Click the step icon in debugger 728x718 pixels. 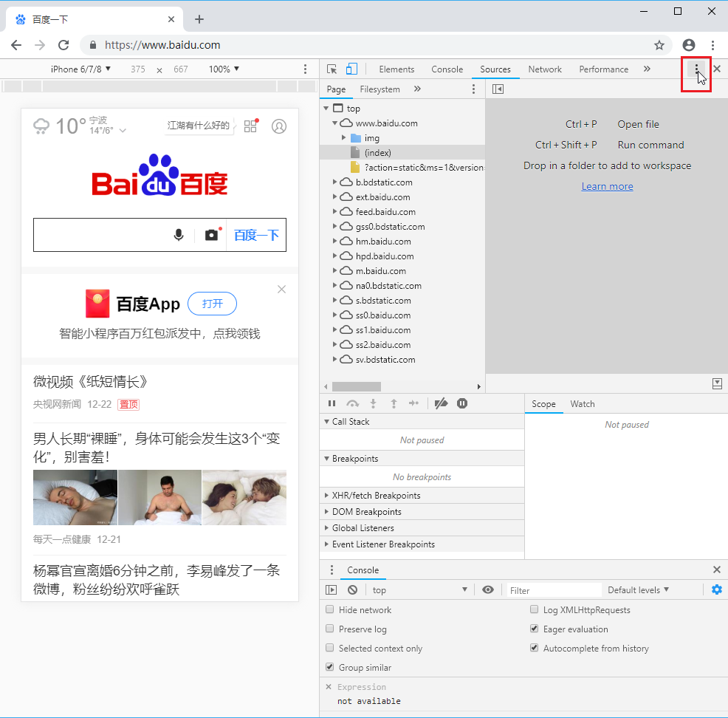coord(413,403)
